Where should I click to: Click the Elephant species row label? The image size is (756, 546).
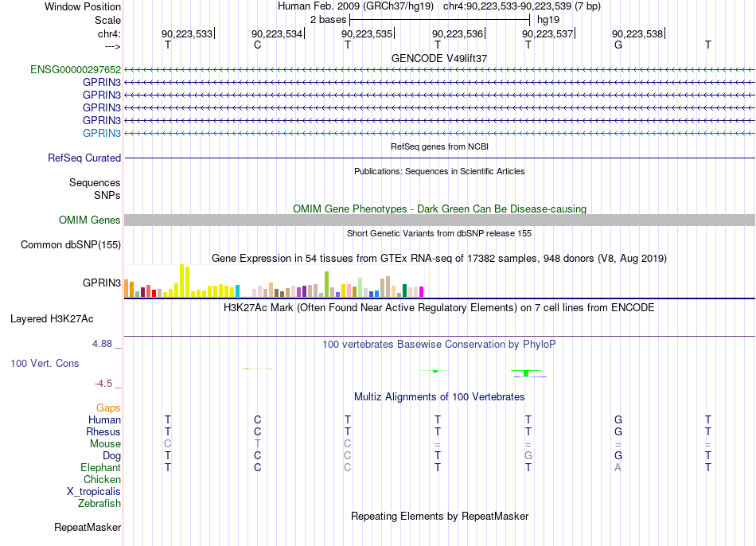point(101,467)
